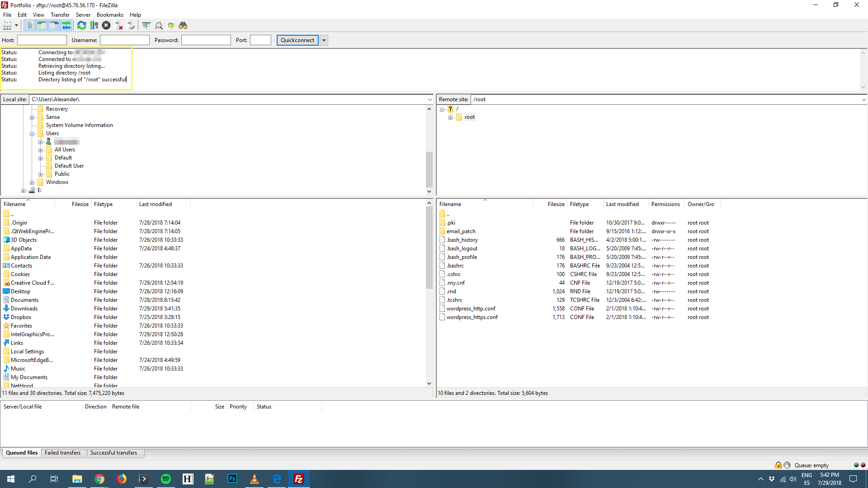Click the Quickconnect button
Screen dimensions: 868x488
[x=297, y=39]
